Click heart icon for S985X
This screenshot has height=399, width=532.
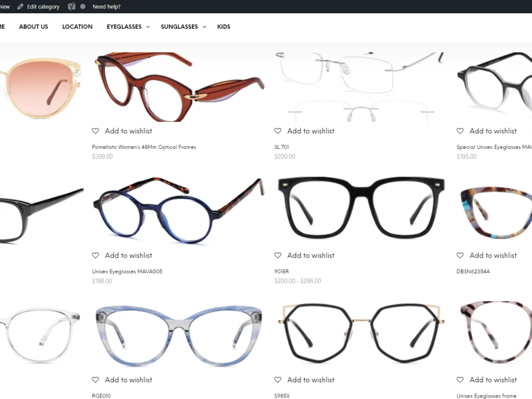point(278,380)
